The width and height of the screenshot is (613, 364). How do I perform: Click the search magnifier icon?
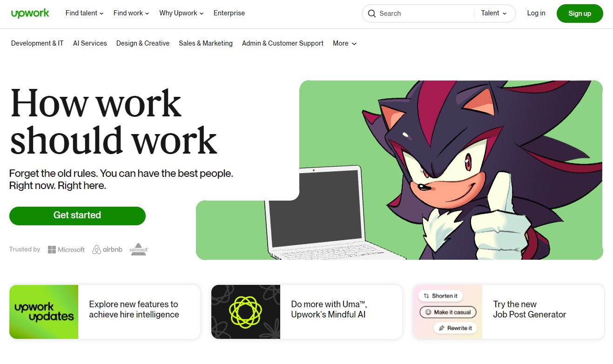point(372,13)
